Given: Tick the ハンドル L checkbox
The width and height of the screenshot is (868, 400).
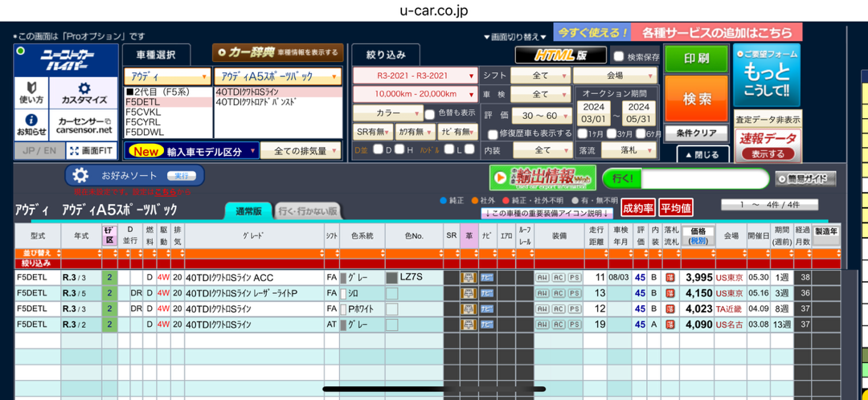Looking at the screenshot, I should [449, 149].
